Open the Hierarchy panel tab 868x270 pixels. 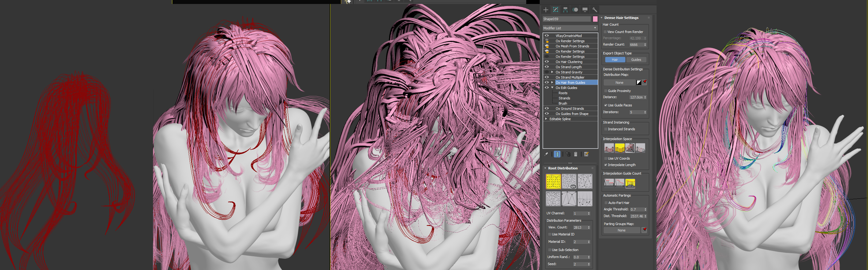[x=565, y=10]
